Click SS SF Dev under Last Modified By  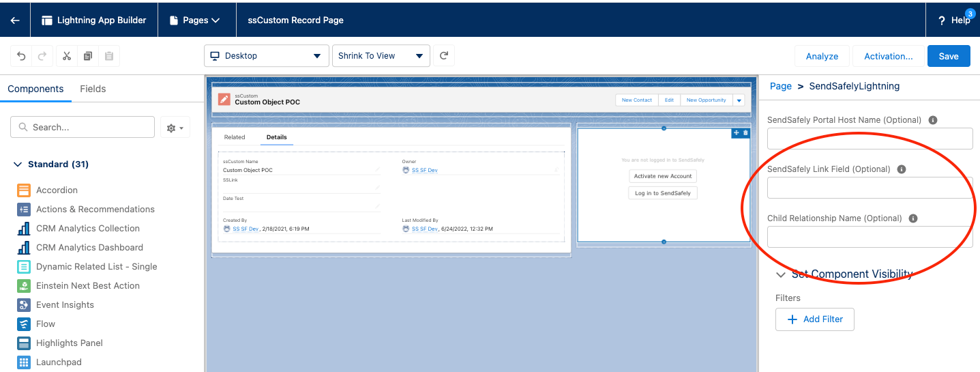[x=424, y=229]
